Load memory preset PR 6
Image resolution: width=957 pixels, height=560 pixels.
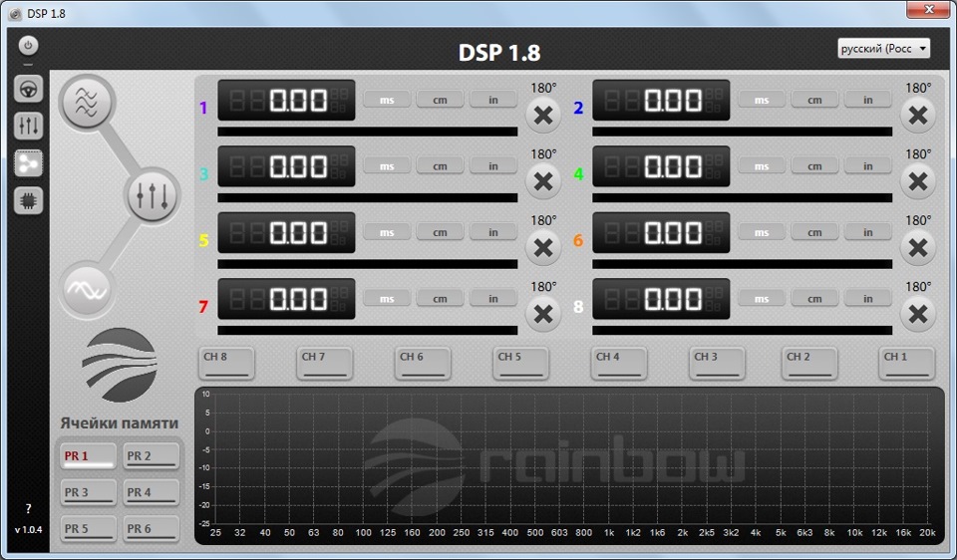pyautogui.click(x=152, y=529)
